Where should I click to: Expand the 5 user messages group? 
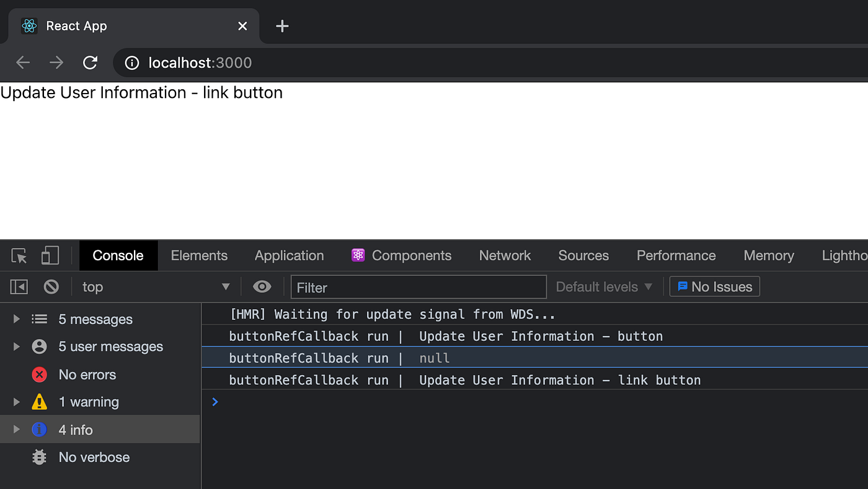point(17,346)
